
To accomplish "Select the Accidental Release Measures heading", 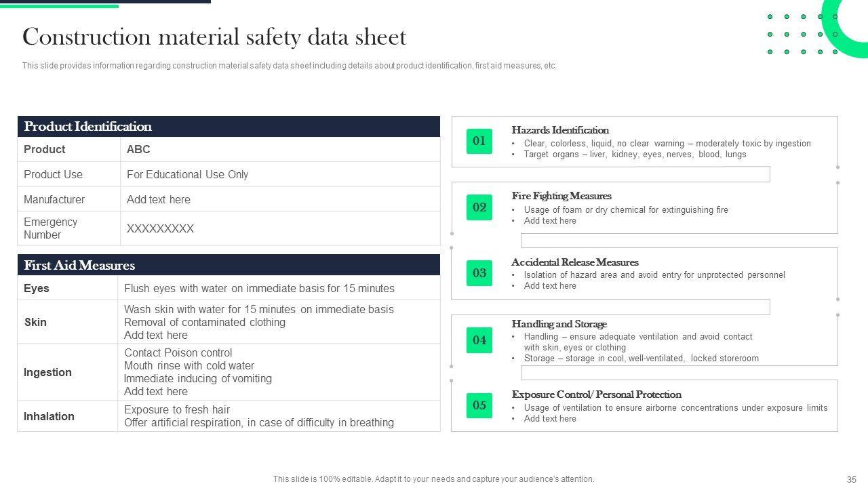I will [575, 262].
